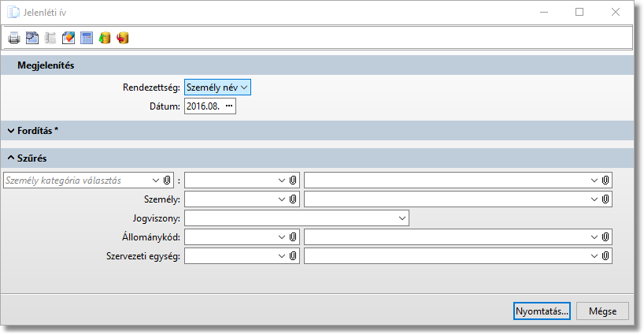Click paperclip icon at end of Állománykód row
Image resolution: width=644 pixels, height=335 pixels.
coord(605,236)
